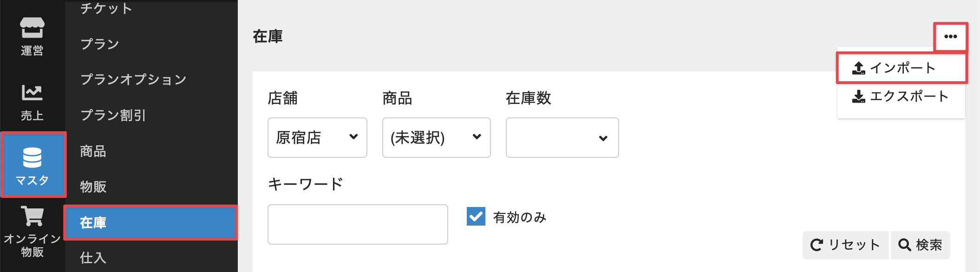Open the プラン割引 menu item
This screenshot has width=980, height=272.
[x=113, y=115]
